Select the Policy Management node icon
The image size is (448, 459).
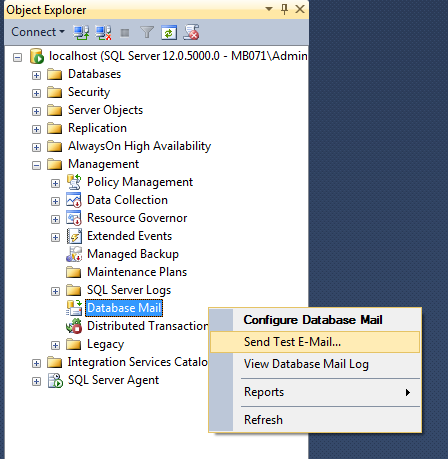click(74, 182)
